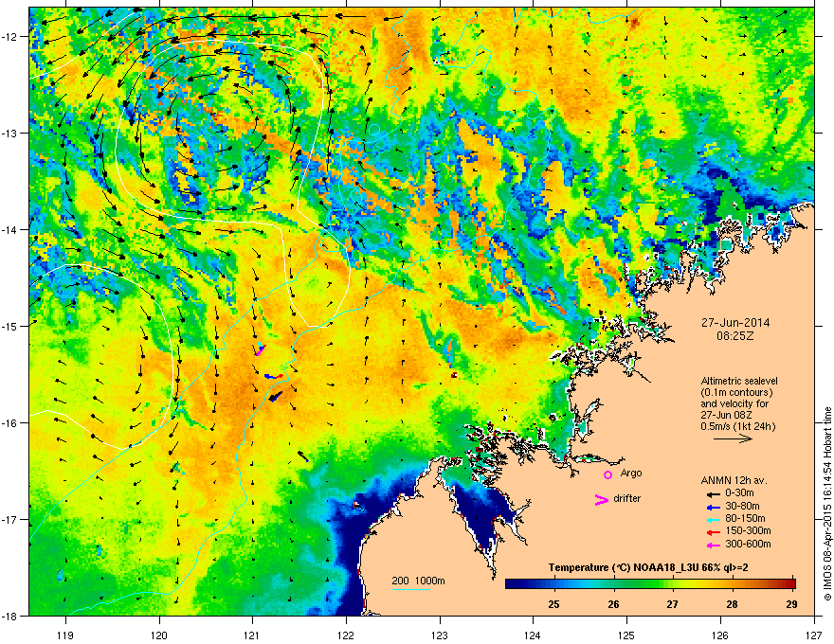
Task: Click latitude axis label -18
Action: pyautogui.click(x=10, y=616)
